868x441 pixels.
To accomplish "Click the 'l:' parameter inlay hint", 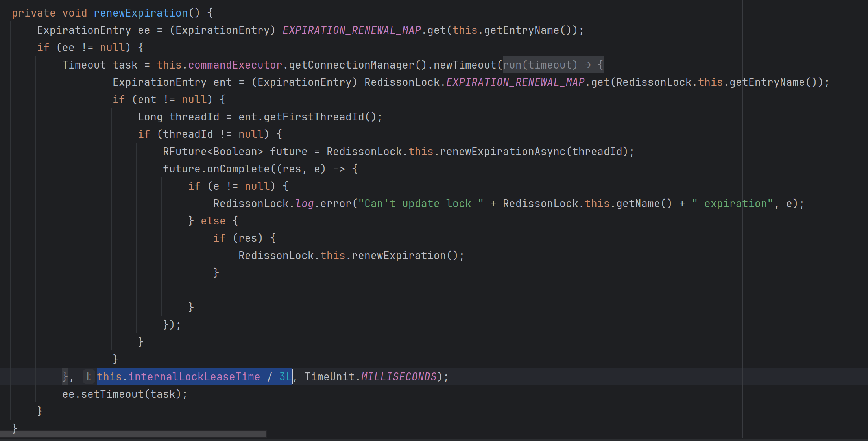I will coord(89,377).
